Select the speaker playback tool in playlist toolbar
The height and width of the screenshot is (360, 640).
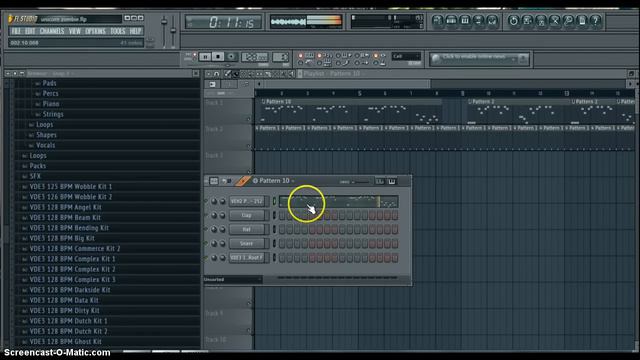(x=291, y=74)
